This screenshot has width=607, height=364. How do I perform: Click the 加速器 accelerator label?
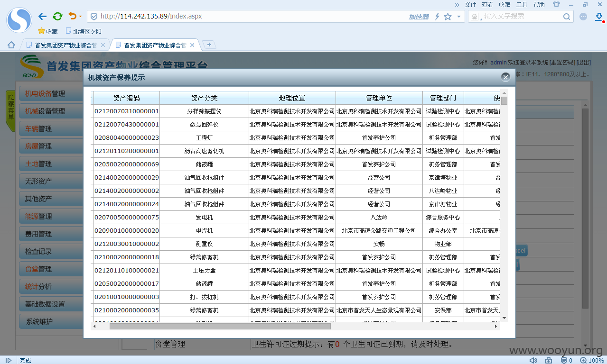pyautogui.click(x=419, y=17)
